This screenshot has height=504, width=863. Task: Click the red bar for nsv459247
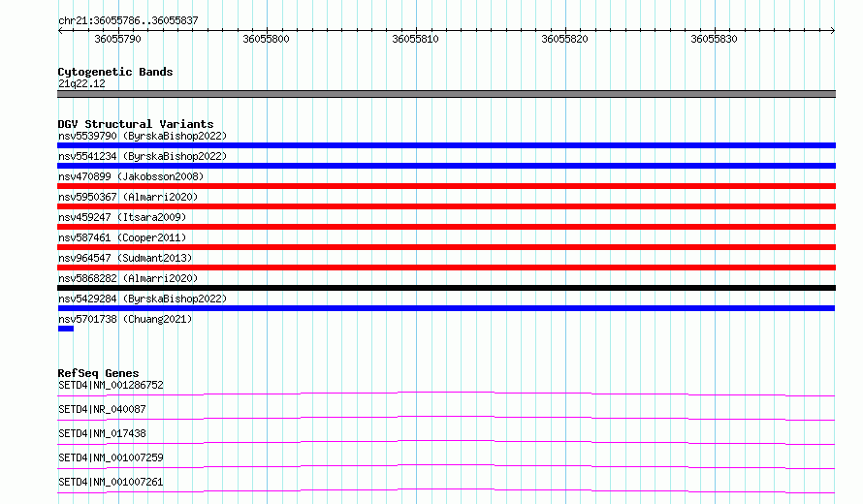coord(446,227)
